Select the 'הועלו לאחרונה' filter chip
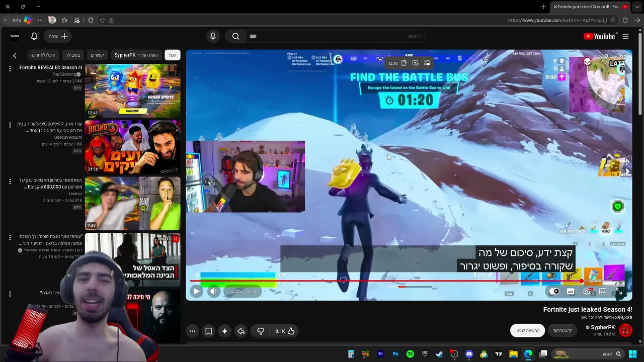Screen dimensions: 644x362 click(43, 55)
